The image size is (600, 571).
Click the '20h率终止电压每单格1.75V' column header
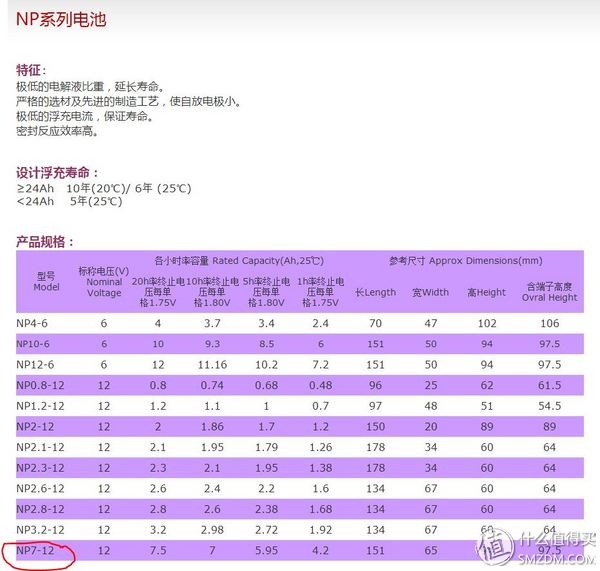[158, 292]
